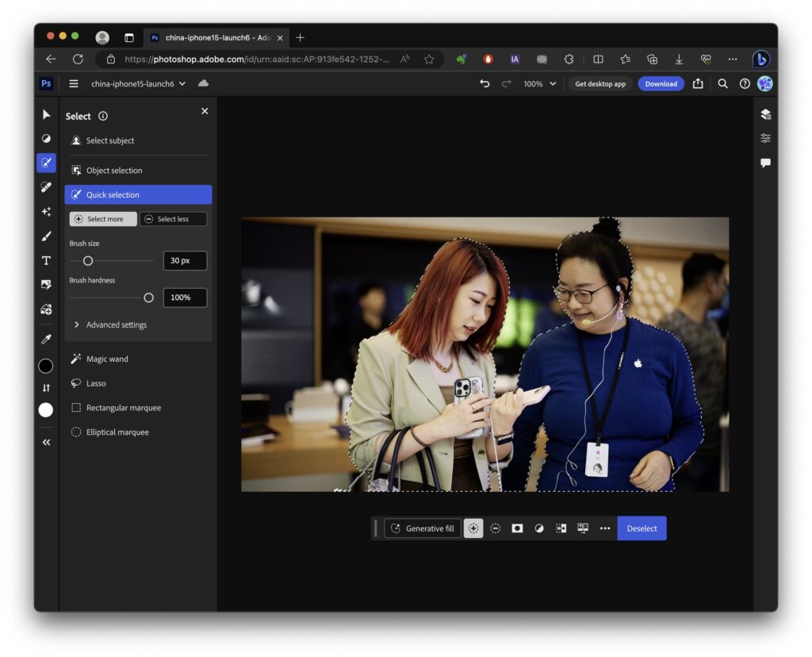Image resolution: width=812 pixels, height=657 pixels.
Task: Open the black foreground color swatch
Action: coord(45,366)
